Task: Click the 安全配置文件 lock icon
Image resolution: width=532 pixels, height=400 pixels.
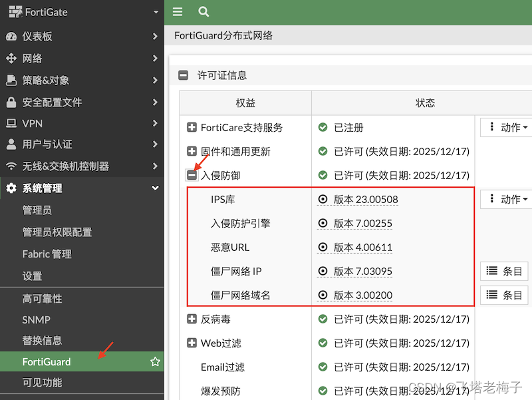Action: click(11, 102)
